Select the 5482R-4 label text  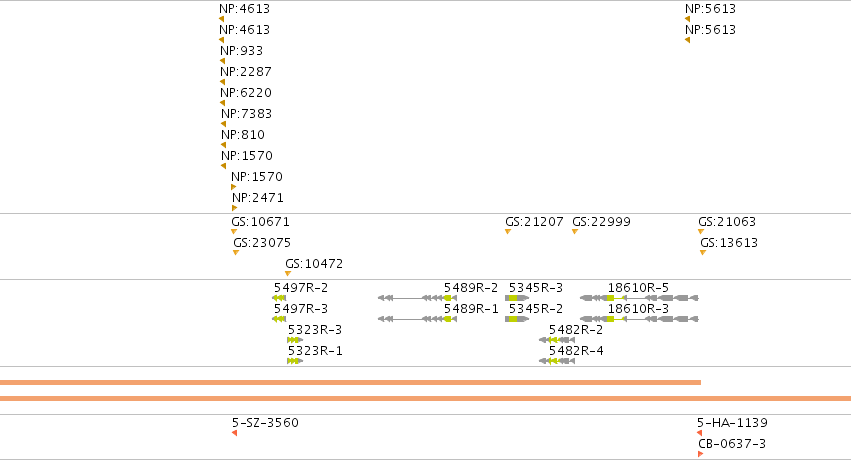click(x=576, y=350)
